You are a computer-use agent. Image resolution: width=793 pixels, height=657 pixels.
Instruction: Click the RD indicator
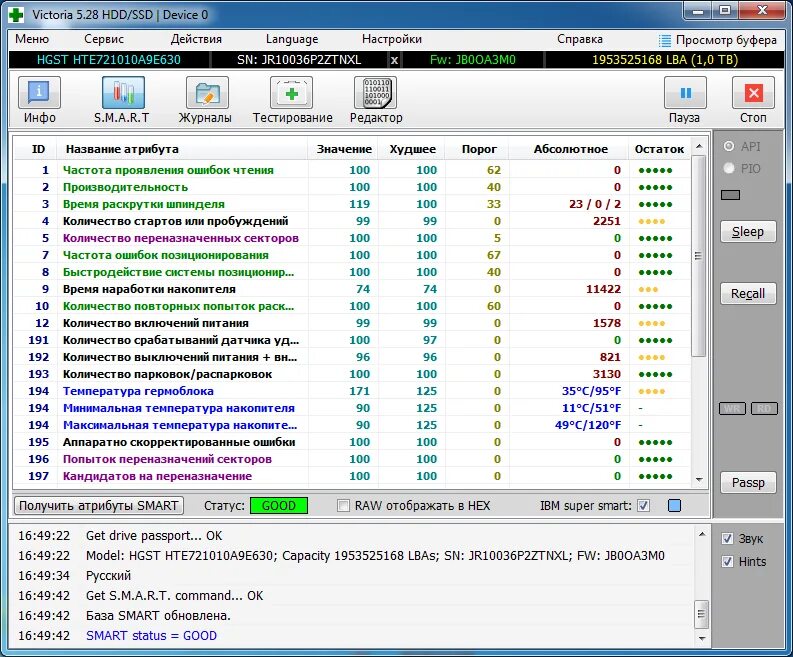[x=764, y=408]
